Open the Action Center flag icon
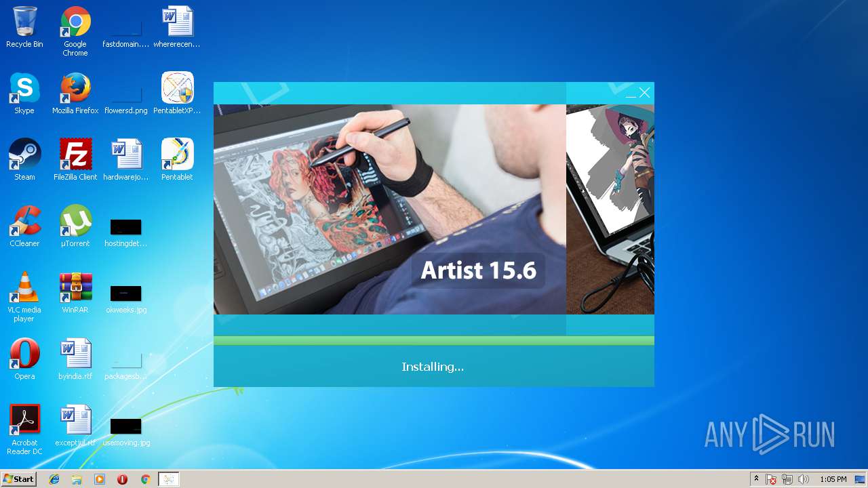This screenshot has height=488, width=868. [771, 479]
